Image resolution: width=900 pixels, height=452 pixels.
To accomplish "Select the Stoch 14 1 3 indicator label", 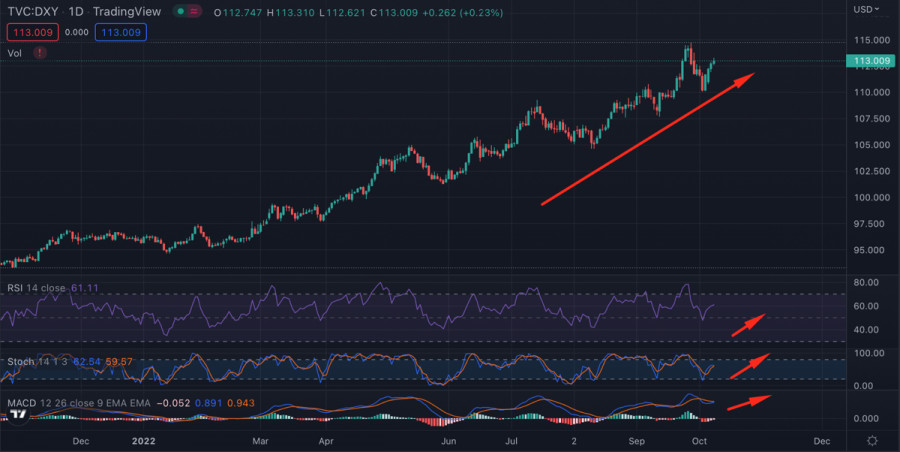I will [x=32, y=359].
